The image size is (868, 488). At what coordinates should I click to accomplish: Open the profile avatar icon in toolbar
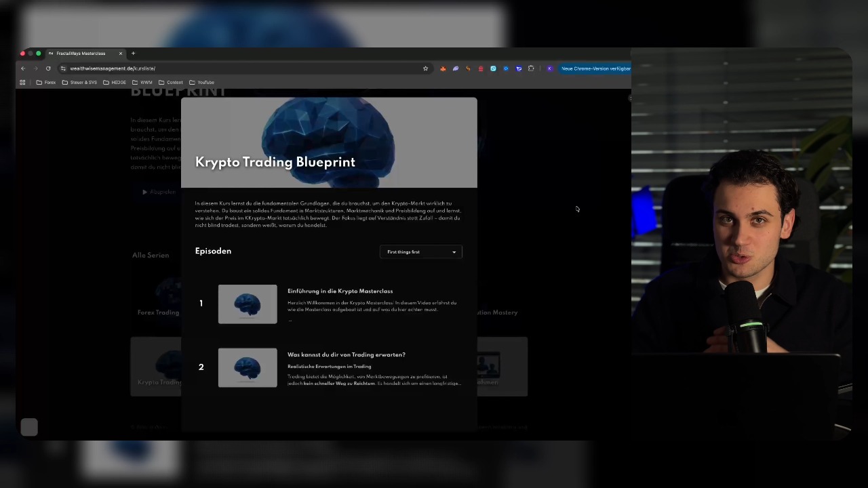549,68
